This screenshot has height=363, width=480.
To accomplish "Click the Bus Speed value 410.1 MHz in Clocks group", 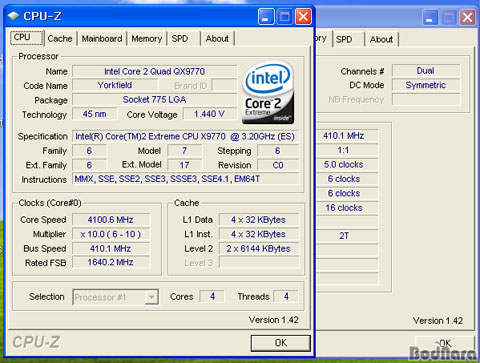I will 111,248.
